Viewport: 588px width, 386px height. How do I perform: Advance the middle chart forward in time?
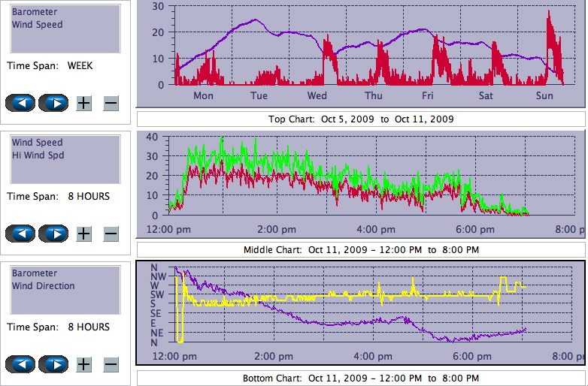click(53, 234)
